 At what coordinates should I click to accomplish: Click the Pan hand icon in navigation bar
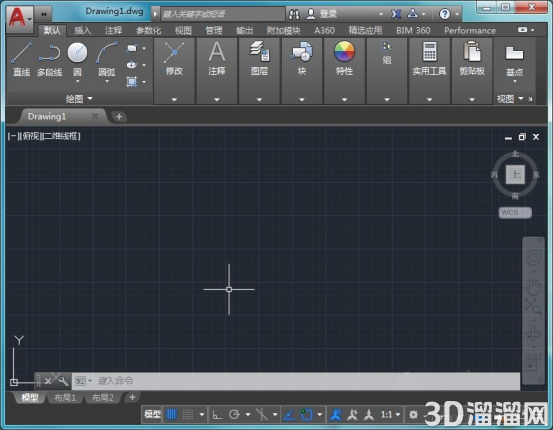click(533, 287)
